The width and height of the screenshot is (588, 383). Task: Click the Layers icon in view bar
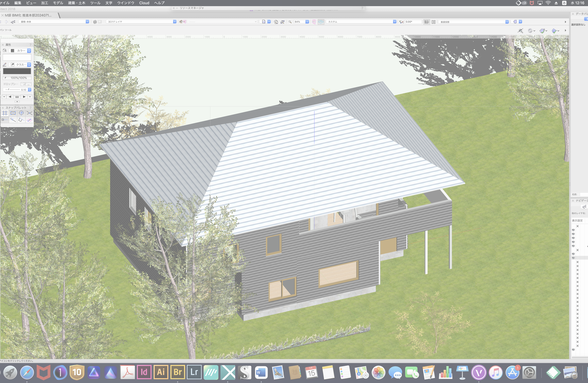point(95,22)
